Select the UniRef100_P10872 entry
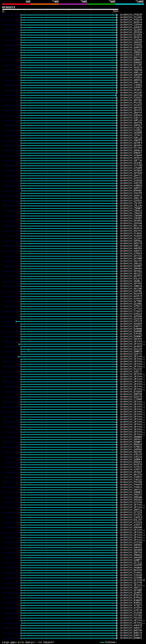This screenshot has width=146, height=644. 131,105
